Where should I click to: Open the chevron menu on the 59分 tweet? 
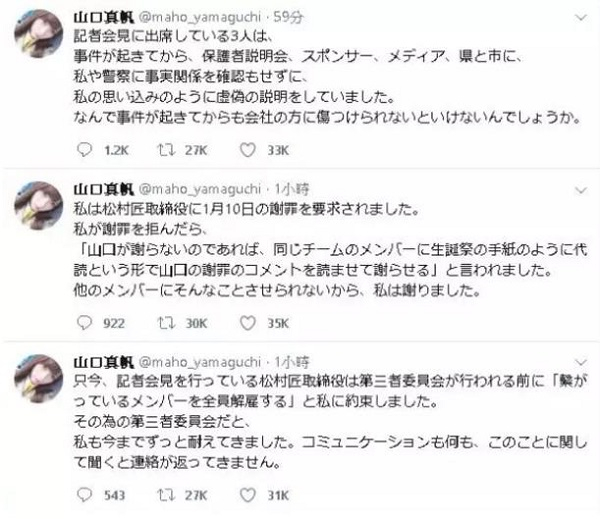[x=581, y=17]
